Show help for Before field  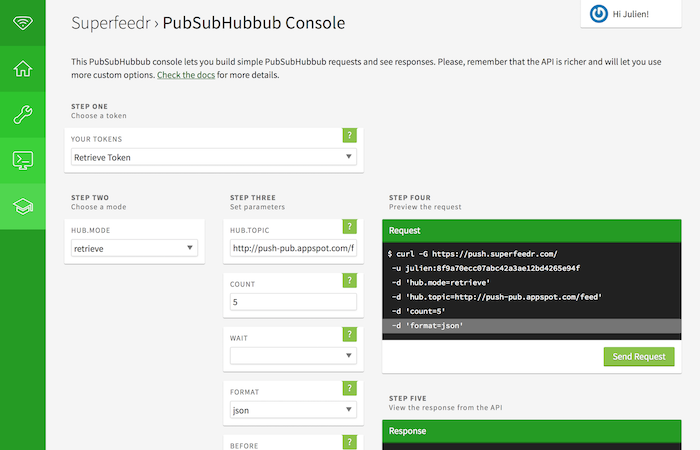pos(350,442)
